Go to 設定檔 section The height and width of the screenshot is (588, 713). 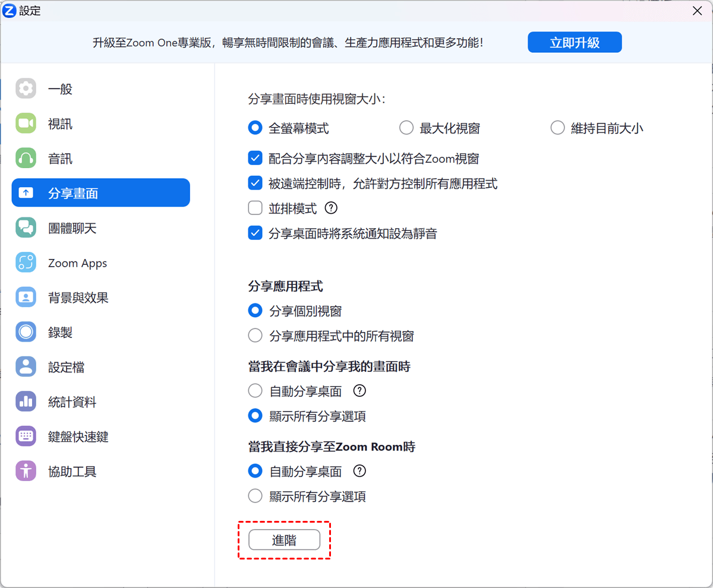(x=101, y=367)
